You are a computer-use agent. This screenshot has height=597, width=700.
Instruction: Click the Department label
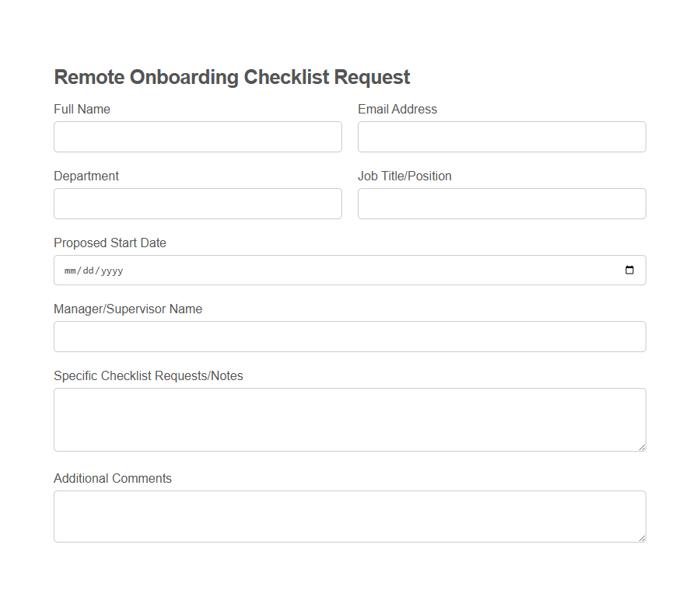(86, 176)
